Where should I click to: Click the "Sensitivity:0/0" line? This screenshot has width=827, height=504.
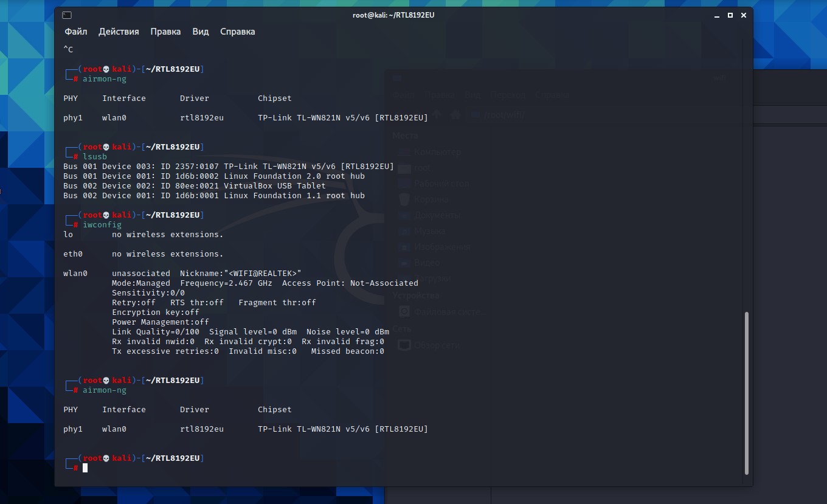148,293
